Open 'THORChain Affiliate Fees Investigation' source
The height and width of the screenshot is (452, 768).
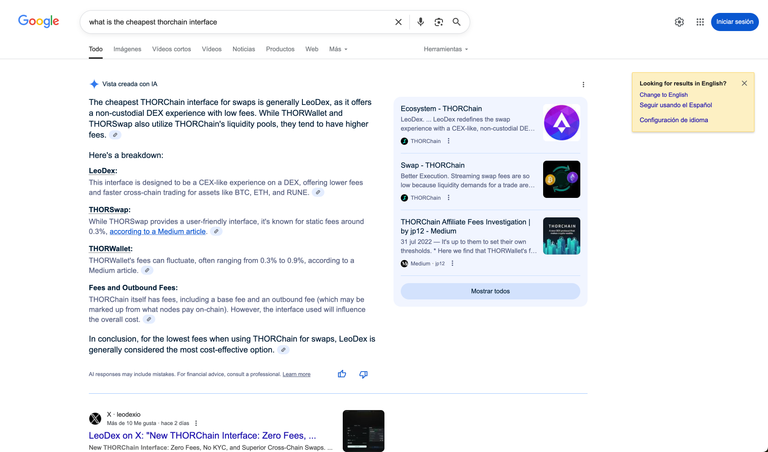(465, 226)
